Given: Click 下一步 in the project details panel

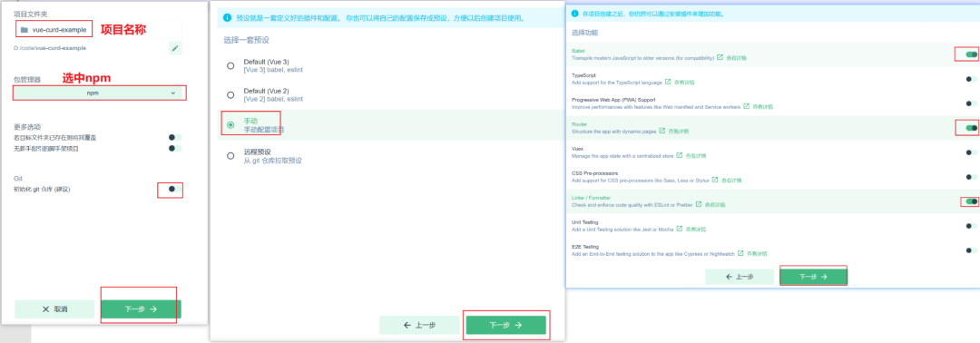Looking at the screenshot, I should click(x=142, y=309).
